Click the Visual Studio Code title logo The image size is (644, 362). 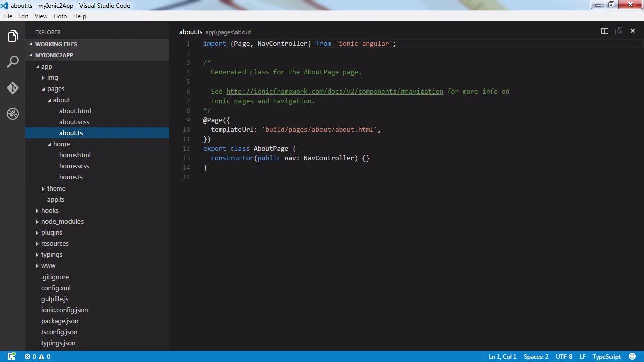(x=4, y=5)
